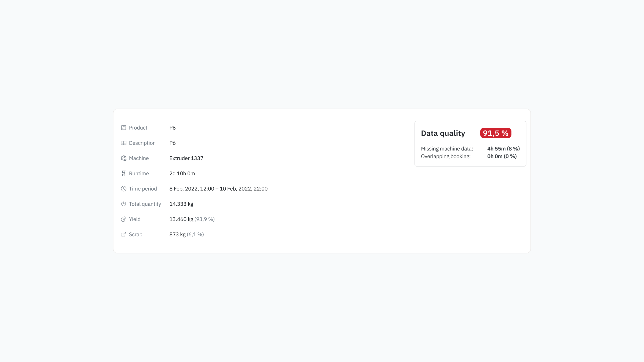Click the Total quantity label

tap(145, 204)
